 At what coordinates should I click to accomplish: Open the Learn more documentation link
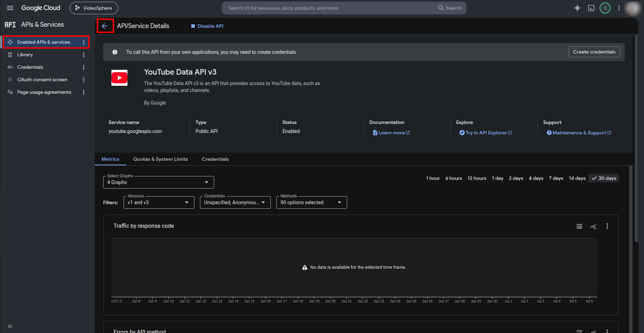[391, 133]
